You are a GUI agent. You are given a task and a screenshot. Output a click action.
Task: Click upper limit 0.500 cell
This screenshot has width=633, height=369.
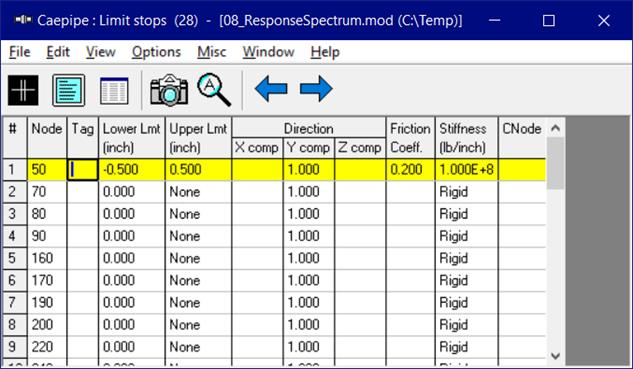[x=198, y=170]
